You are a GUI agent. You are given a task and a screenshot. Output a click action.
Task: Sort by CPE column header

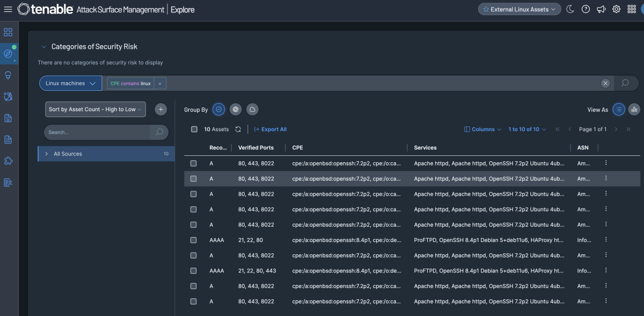coord(298,148)
